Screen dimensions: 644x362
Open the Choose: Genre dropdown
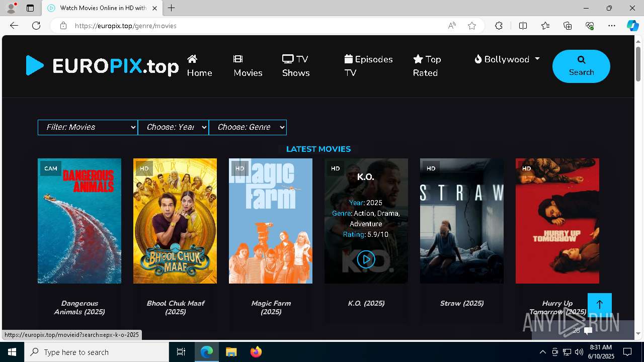pyautogui.click(x=248, y=127)
